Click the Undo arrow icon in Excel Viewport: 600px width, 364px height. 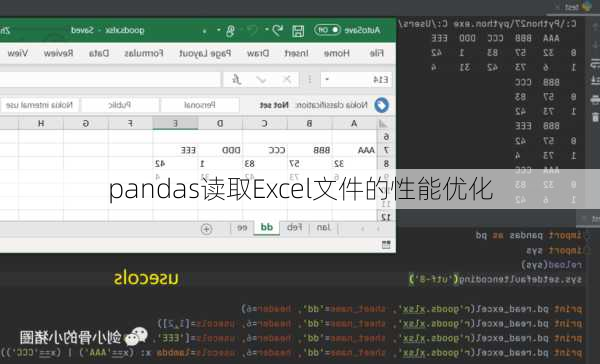tap(278, 30)
